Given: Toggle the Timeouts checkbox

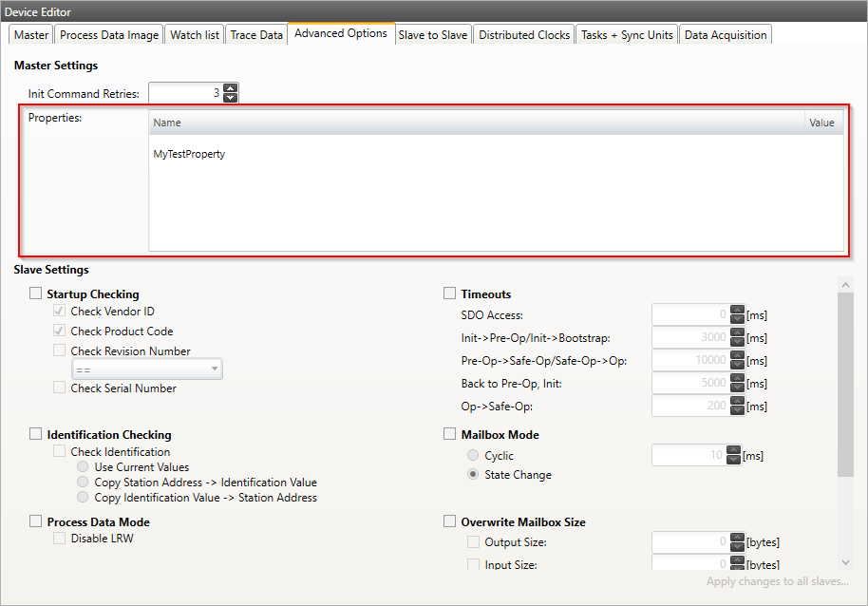Looking at the screenshot, I should tap(450, 294).
